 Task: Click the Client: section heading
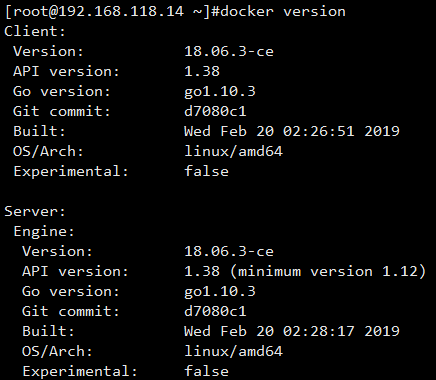[35, 31]
